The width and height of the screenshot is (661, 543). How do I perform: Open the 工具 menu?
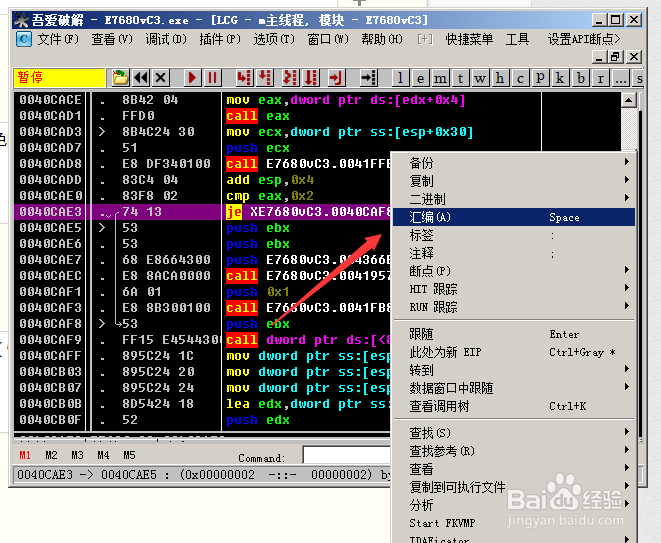pos(517,39)
